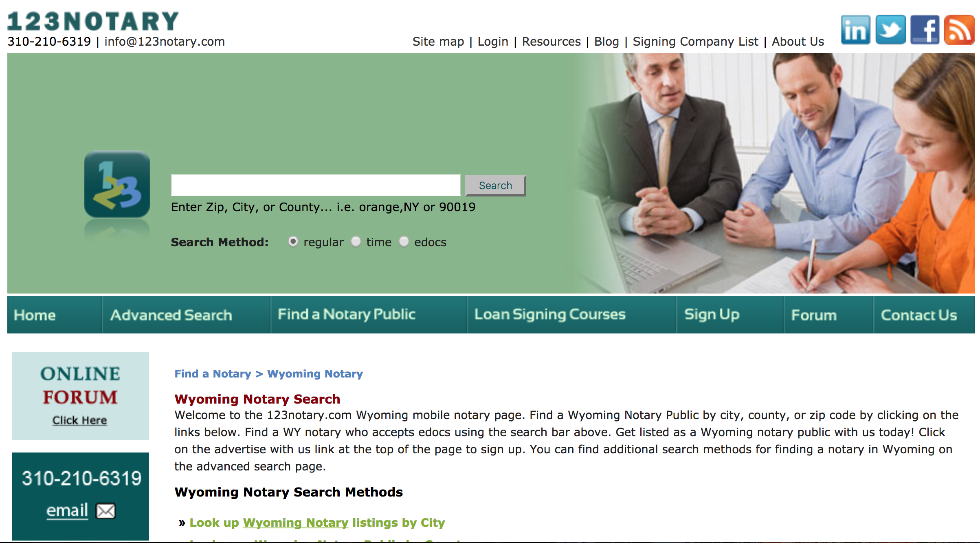
Task: Open the Login link
Action: click(493, 42)
